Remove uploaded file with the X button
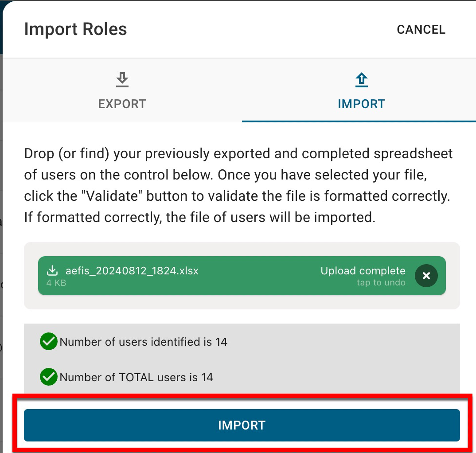This screenshot has height=453, width=476. (426, 276)
